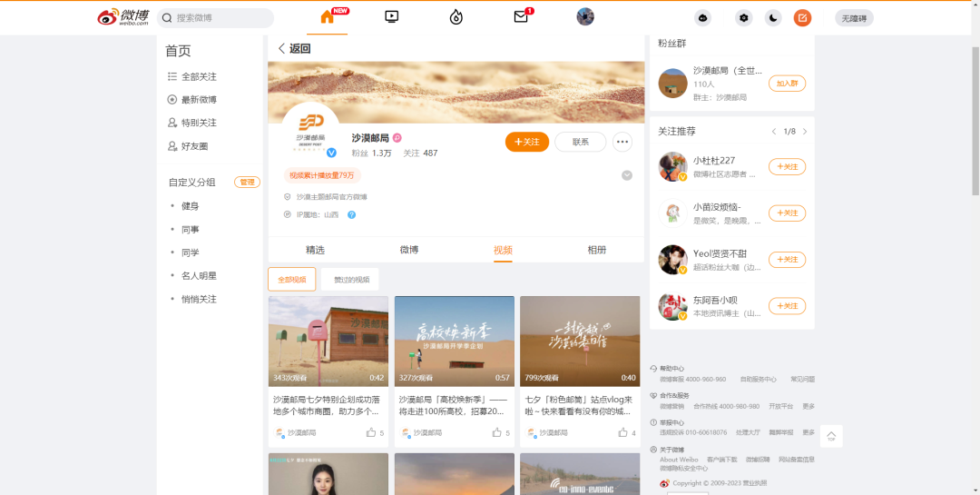The image size is (980, 495).
Task: Show next follow recommendations page
Action: pyautogui.click(x=805, y=132)
